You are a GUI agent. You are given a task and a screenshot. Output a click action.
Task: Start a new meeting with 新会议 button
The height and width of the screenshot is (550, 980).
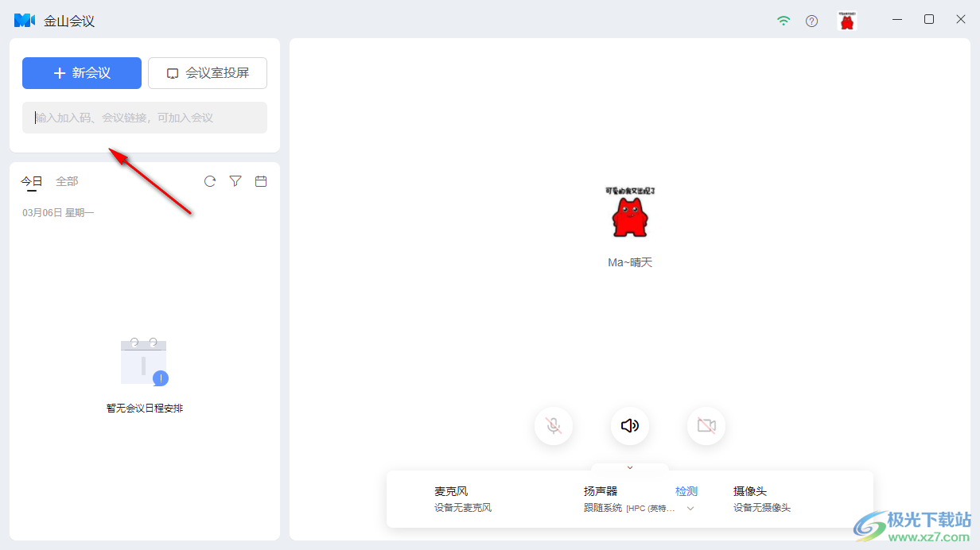pos(82,73)
